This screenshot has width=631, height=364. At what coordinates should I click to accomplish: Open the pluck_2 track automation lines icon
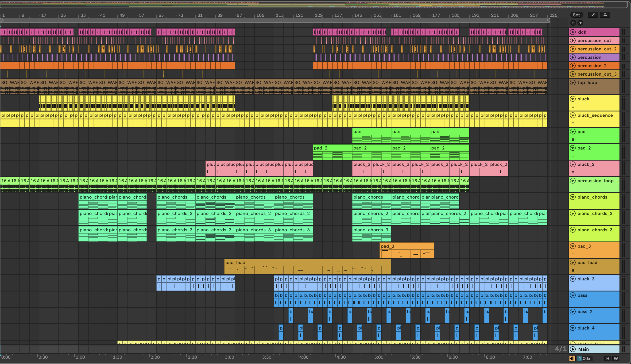(x=573, y=172)
